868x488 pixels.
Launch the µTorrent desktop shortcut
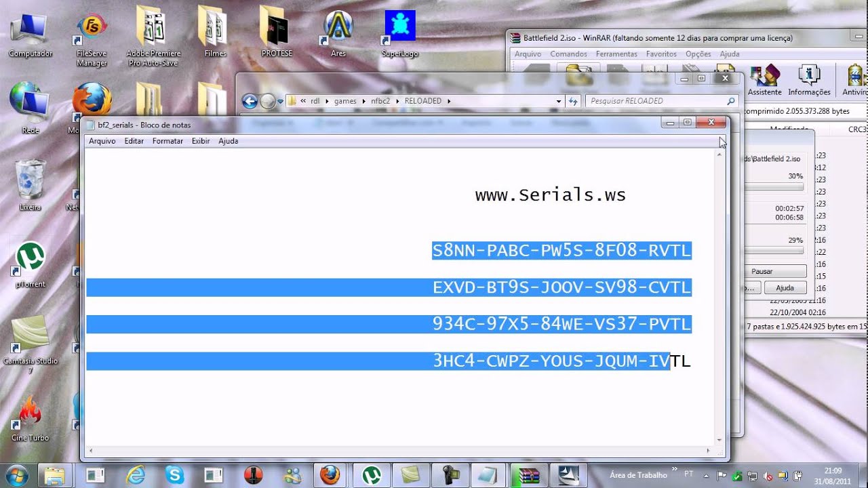(x=30, y=264)
